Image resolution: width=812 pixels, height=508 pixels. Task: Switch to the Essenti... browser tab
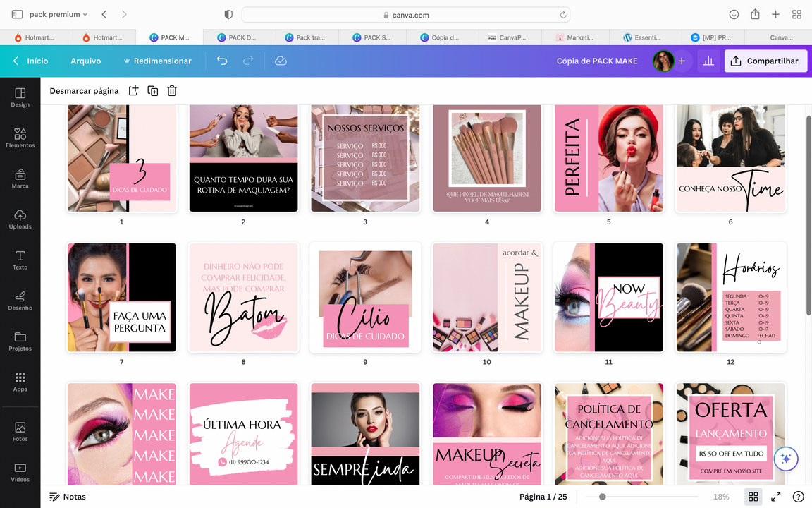pyautogui.click(x=642, y=37)
